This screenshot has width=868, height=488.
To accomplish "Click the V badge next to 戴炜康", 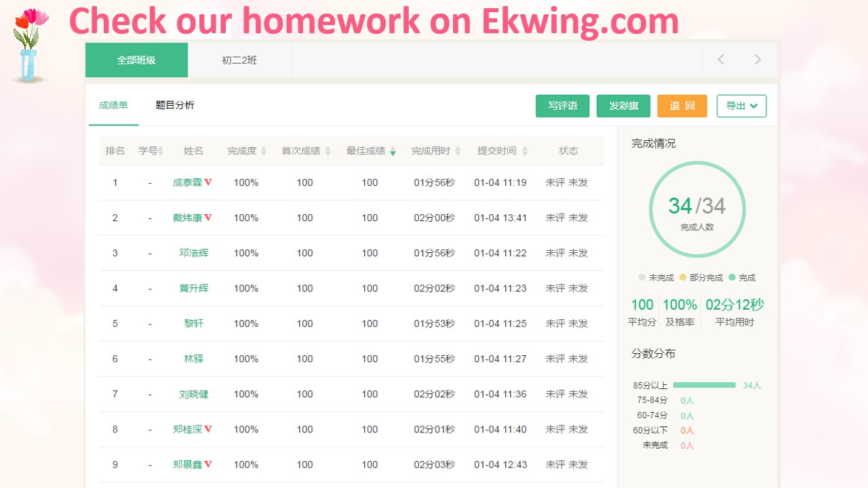I will (x=208, y=218).
